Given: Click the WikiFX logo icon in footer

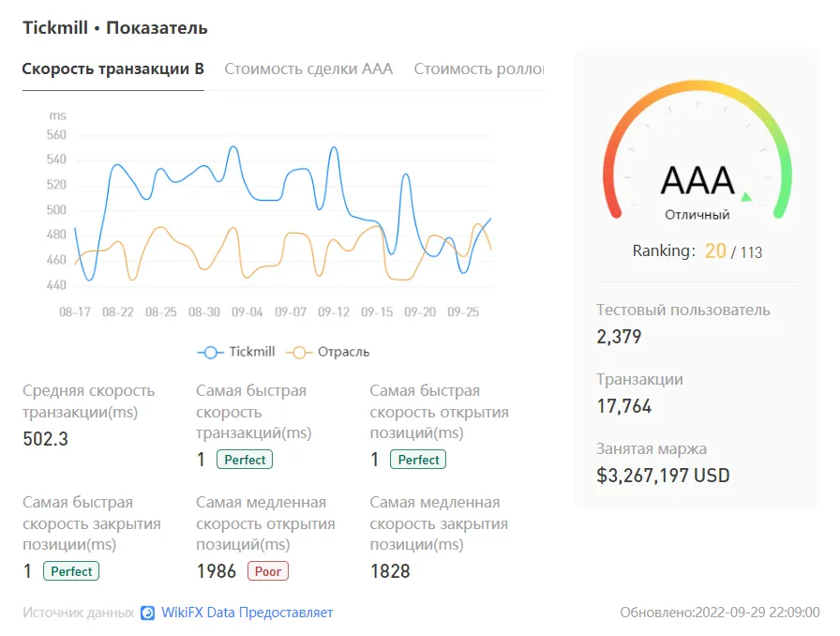Looking at the screenshot, I should tap(147, 613).
